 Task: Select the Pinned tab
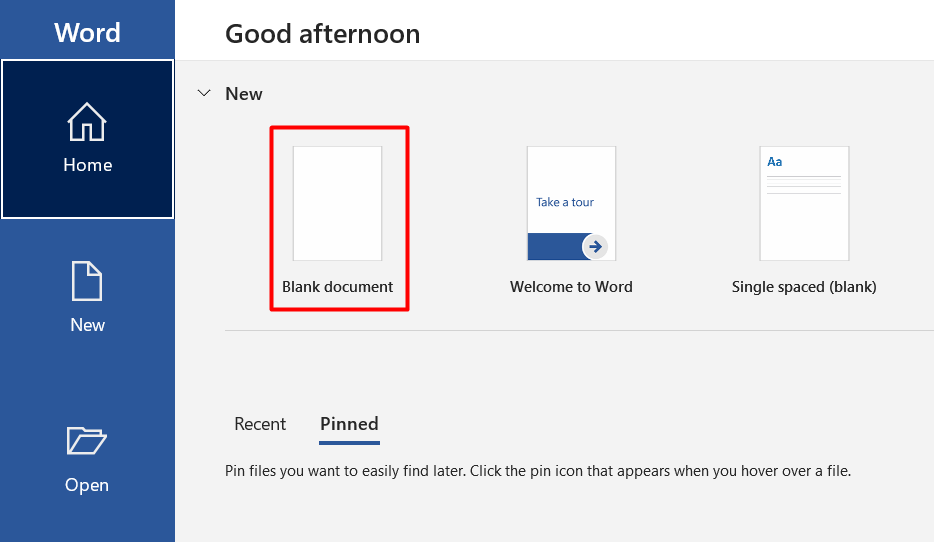(349, 424)
